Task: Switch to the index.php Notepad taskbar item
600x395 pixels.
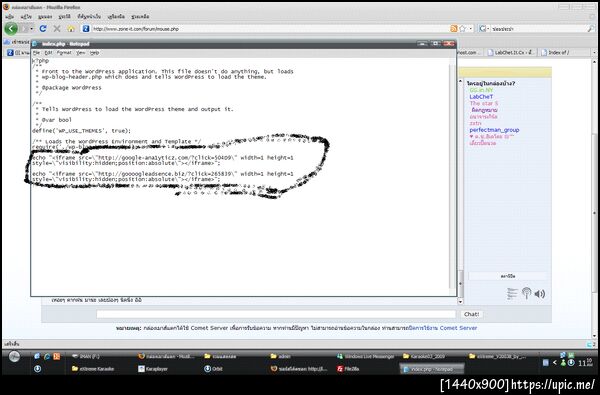Action: click(x=432, y=369)
